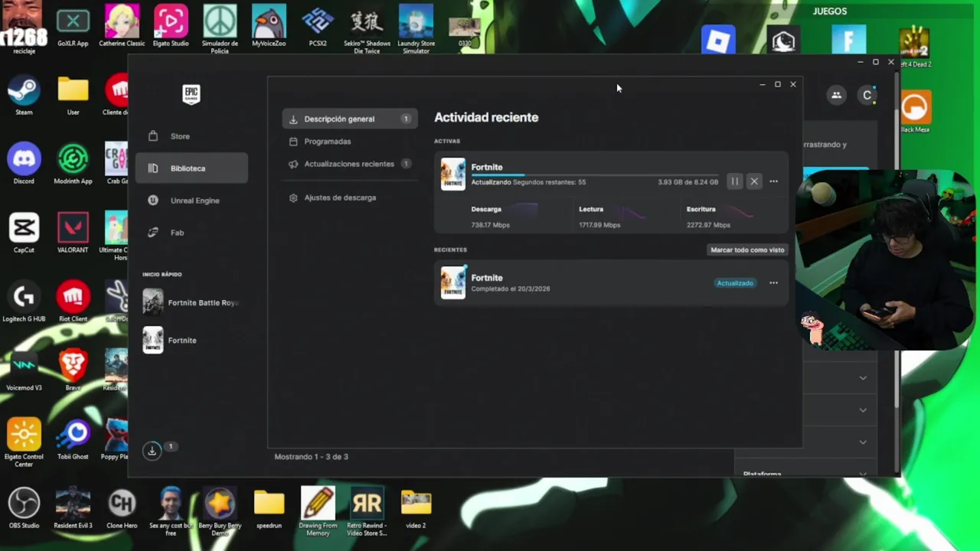The height and width of the screenshot is (551, 980).
Task: Open Fab in the Epic sidebar
Action: (x=191, y=233)
